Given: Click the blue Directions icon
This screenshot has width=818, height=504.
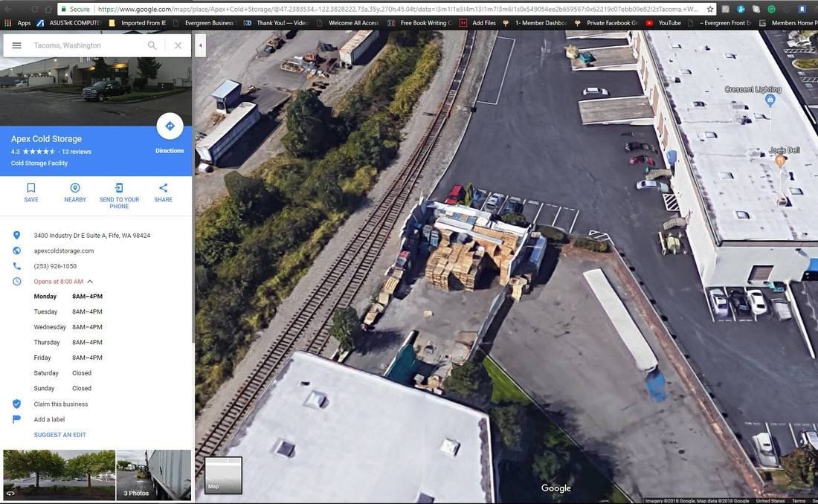Looking at the screenshot, I should tap(170, 125).
